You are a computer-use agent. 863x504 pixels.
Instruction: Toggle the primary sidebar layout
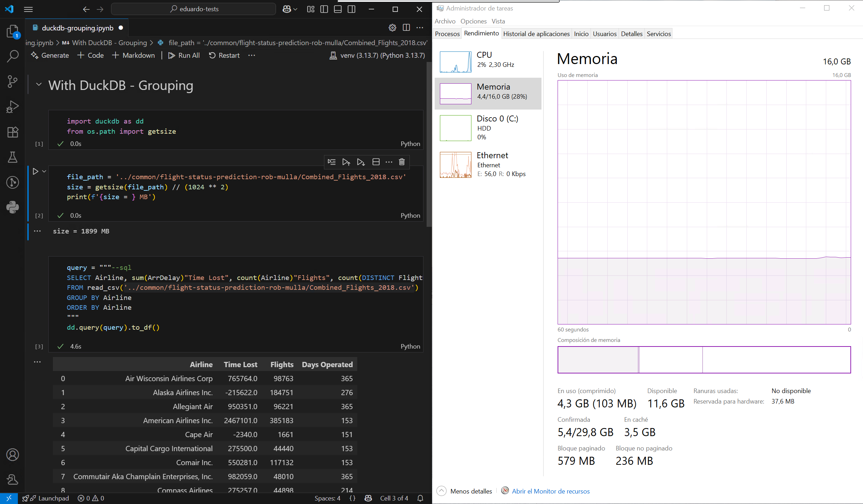(x=324, y=9)
